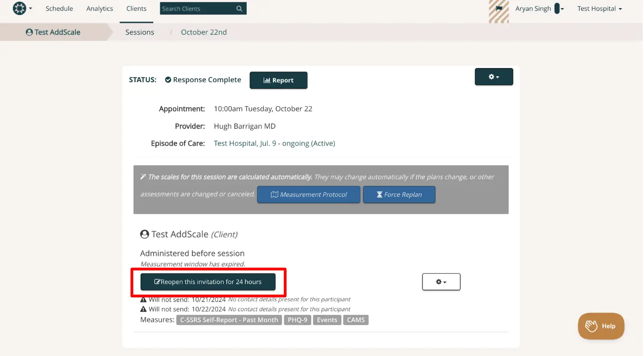The image size is (644, 356).
Task: Open the Analytics section
Action: coord(99,8)
